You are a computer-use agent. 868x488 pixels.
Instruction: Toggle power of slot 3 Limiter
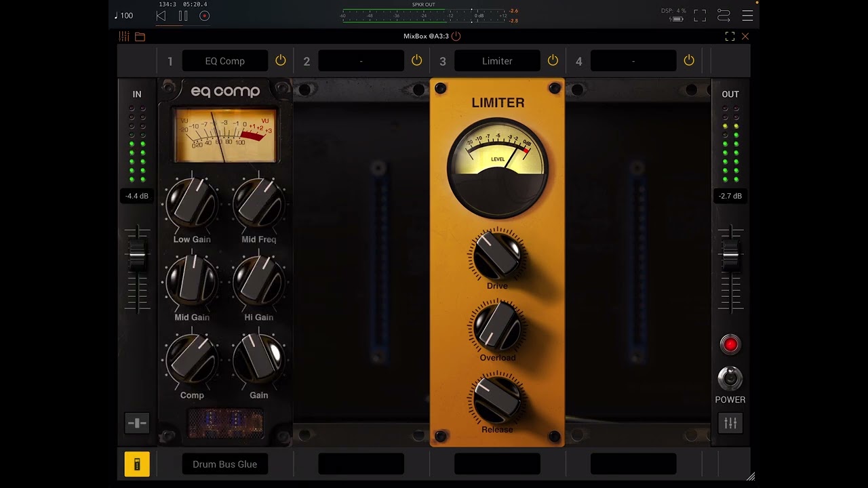553,60
